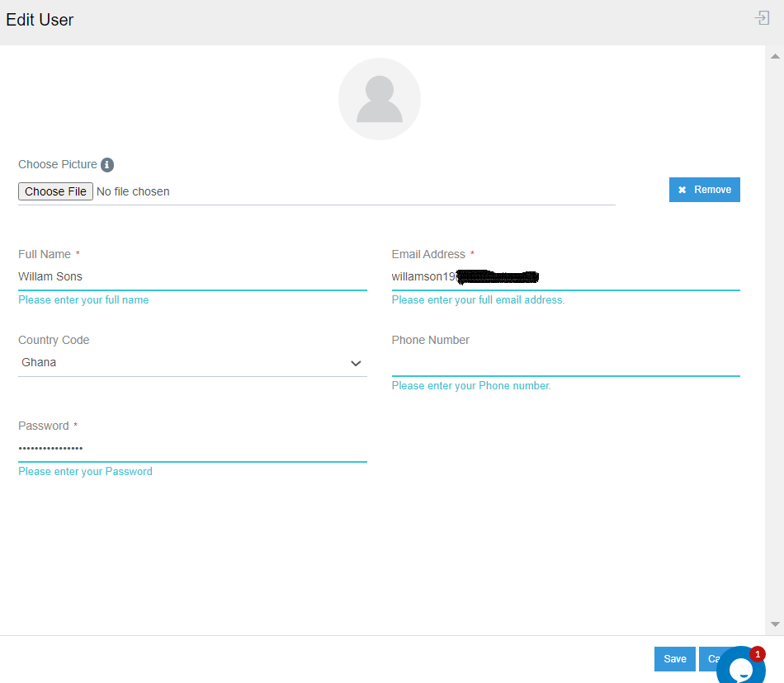Click the No file chosen text
This screenshot has height=683, width=784.
[x=133, y=191]
